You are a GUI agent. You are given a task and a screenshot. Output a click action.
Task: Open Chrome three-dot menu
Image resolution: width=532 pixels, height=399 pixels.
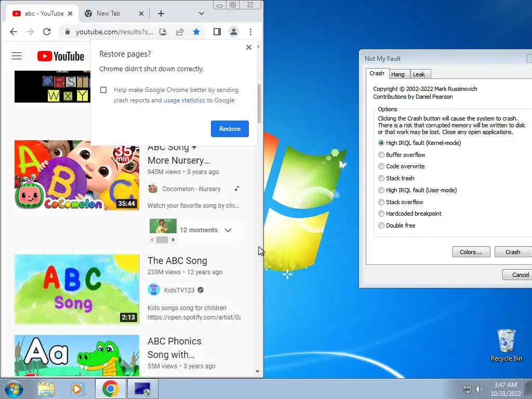(x=250, y=32)
